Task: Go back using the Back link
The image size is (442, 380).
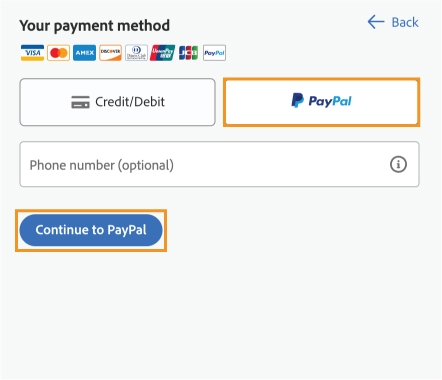Action: coord(393,22)
